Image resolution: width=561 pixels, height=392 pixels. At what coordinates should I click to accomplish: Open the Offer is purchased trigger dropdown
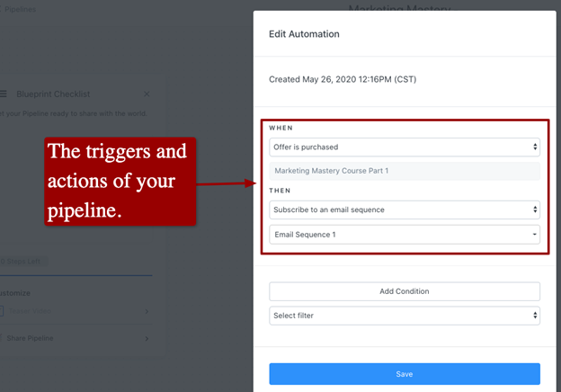click(405, 147)
